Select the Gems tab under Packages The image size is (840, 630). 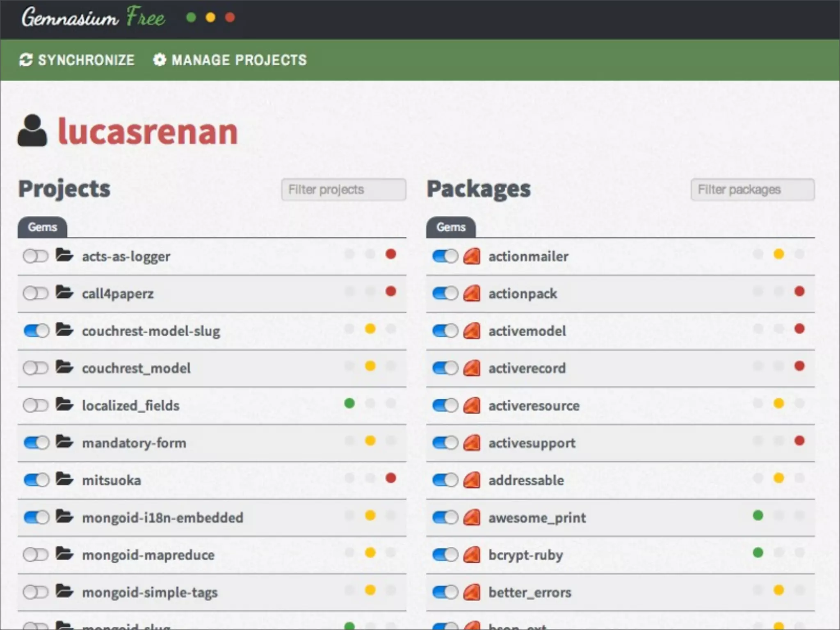[x=451, y=227]
